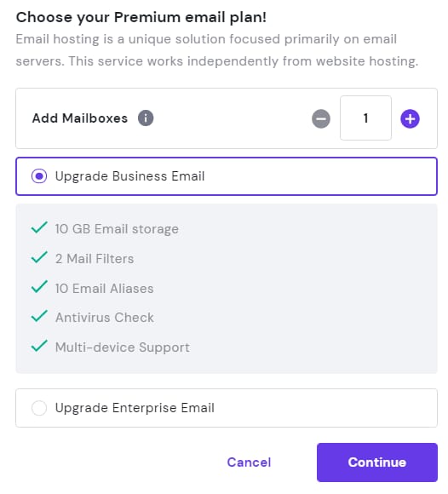
Task: Click the checkmark beside Multi-device Support
Action: 39,346
